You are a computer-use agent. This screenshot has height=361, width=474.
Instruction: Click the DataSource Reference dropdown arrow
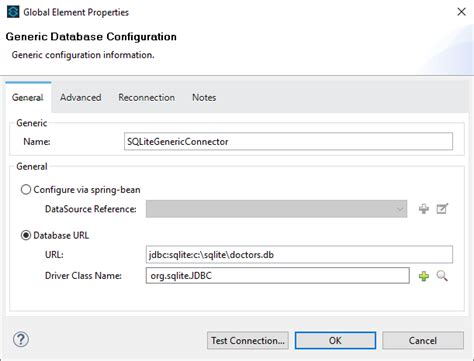[x=399, y=209]
